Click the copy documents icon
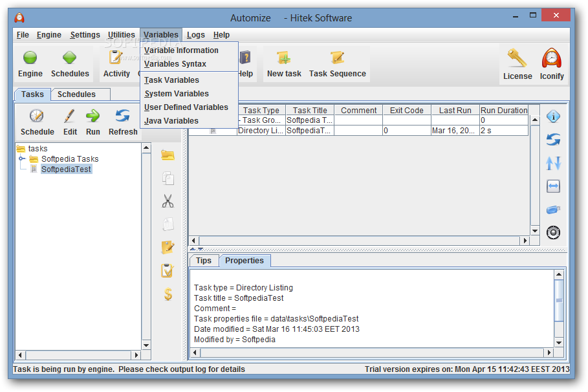Image resolution: width=588 pixels, height=392 pixels. pyautogui.click(x=168, y=178)
